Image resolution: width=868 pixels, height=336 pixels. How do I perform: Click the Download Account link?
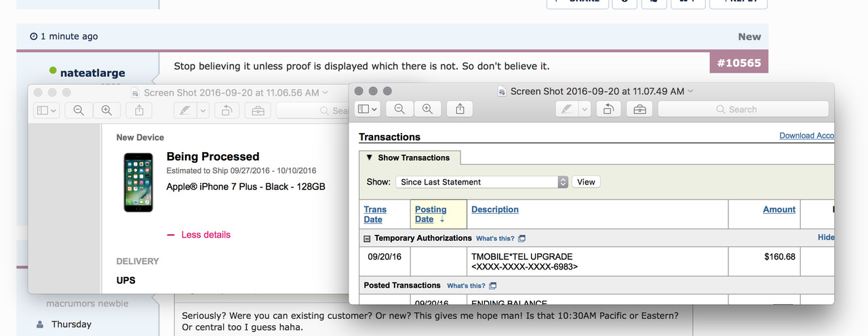(x=806, y=136)
